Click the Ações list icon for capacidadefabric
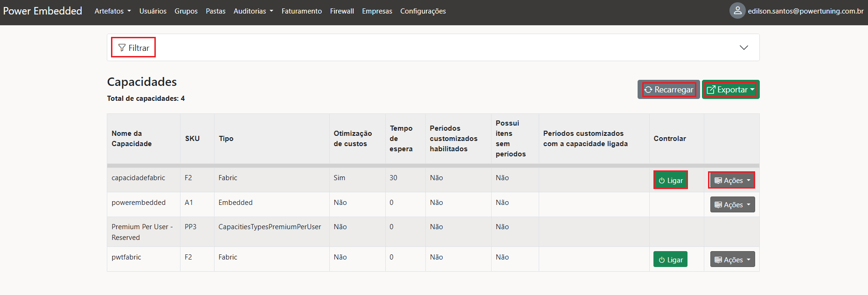 (718, 181)
